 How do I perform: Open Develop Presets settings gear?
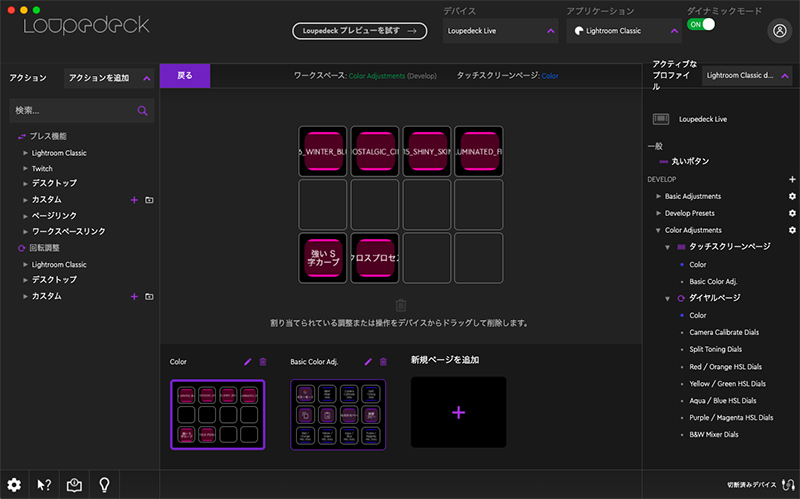click(792, 213)
